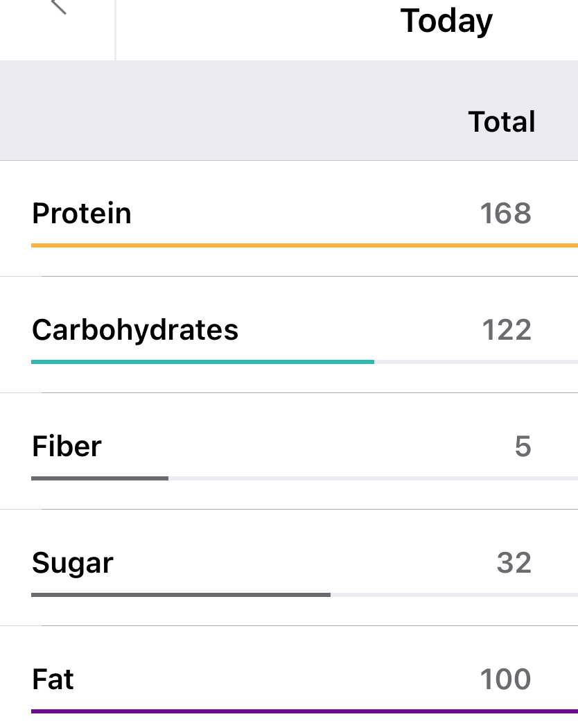Image resolution: width=578 pixels, height=728 pixels.
Task: Click the Fat total value 100
Action: pyautogui.click(x=506, y=679)
